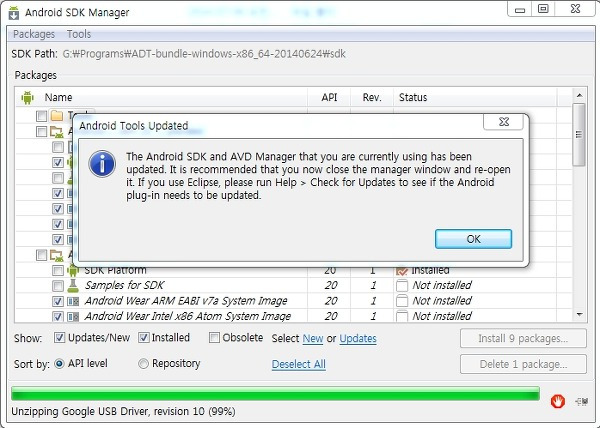
Task: Click the Android icon in Name header
Action: [28, 97]
